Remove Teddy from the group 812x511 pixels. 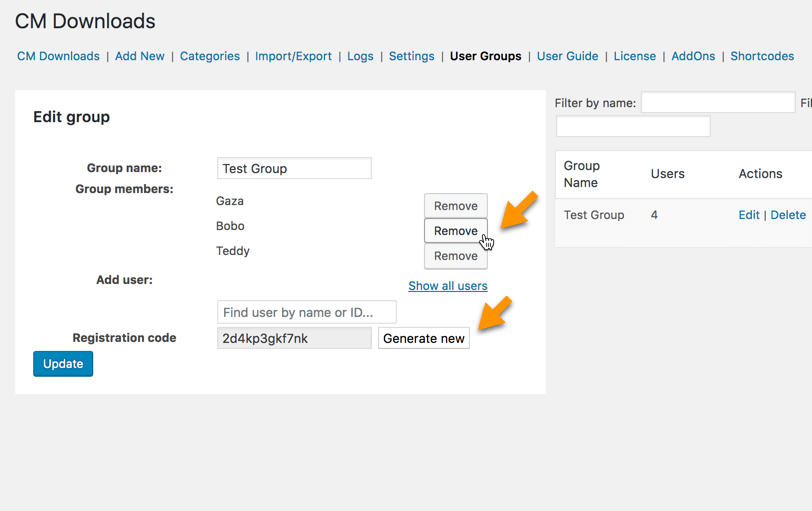(x=455, y=256)
